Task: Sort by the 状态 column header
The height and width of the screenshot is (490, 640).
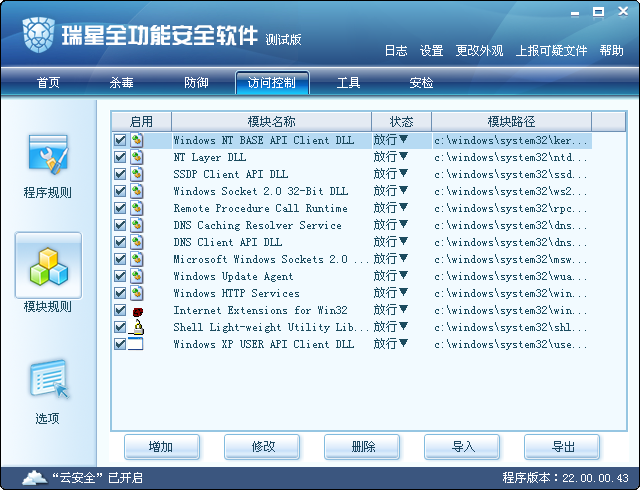Action: [401, 122]
